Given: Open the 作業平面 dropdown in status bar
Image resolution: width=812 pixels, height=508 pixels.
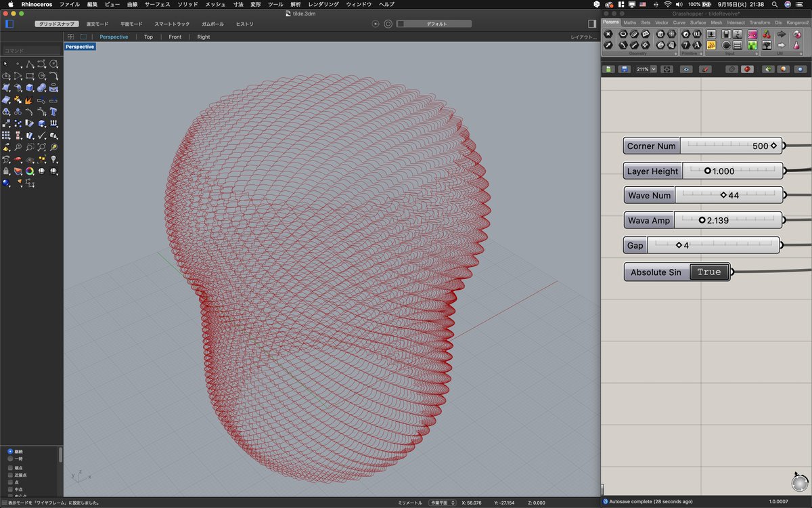Looking at the screenshot, I should coord(443,503).
